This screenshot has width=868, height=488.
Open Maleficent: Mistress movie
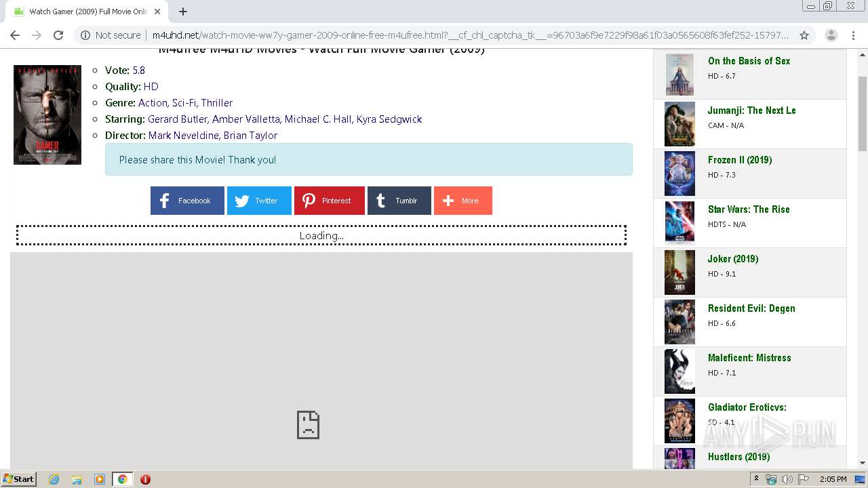pyautogui.click(x=749, y=358)
